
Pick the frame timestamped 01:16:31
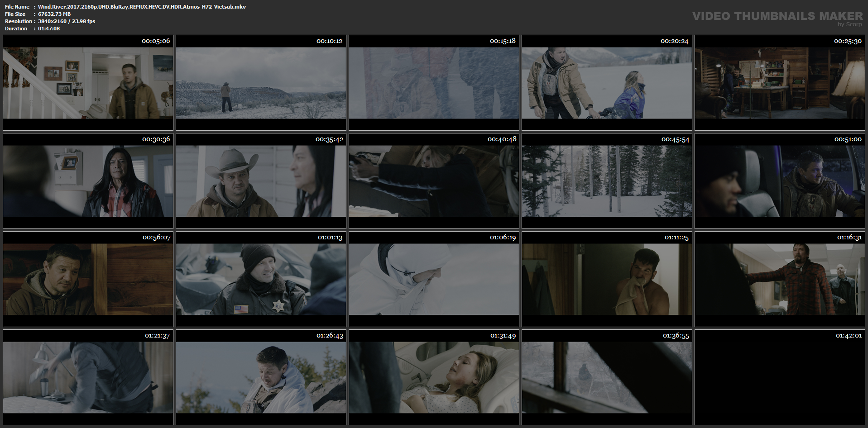click(x=780, y=279)
